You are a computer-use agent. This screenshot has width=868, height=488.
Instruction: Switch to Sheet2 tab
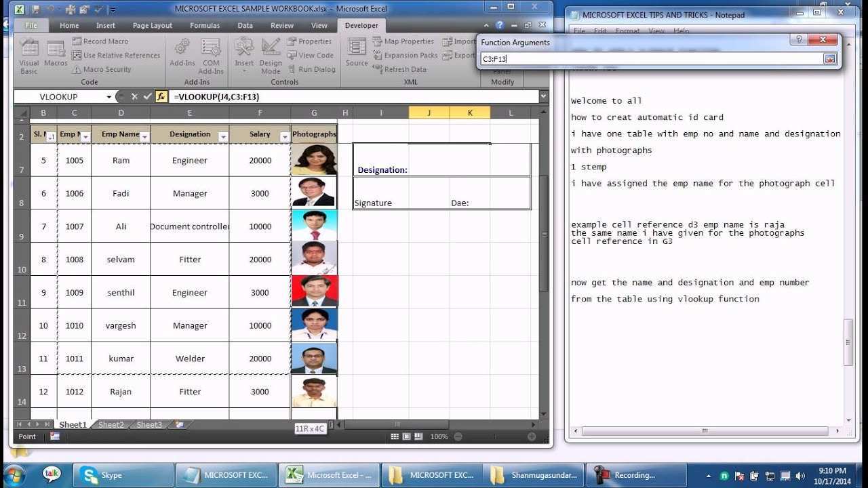pos(111,425)
